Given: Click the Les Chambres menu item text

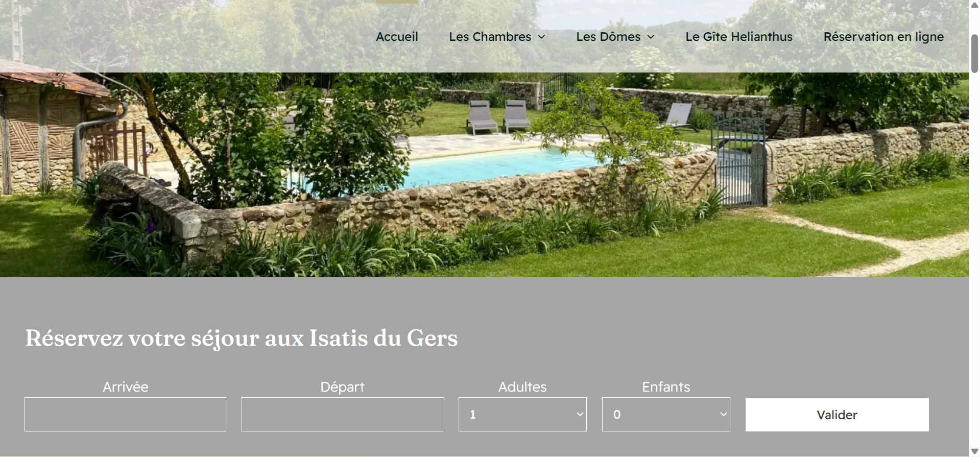Looking at the screenshot, I should [x=490, y=37].
